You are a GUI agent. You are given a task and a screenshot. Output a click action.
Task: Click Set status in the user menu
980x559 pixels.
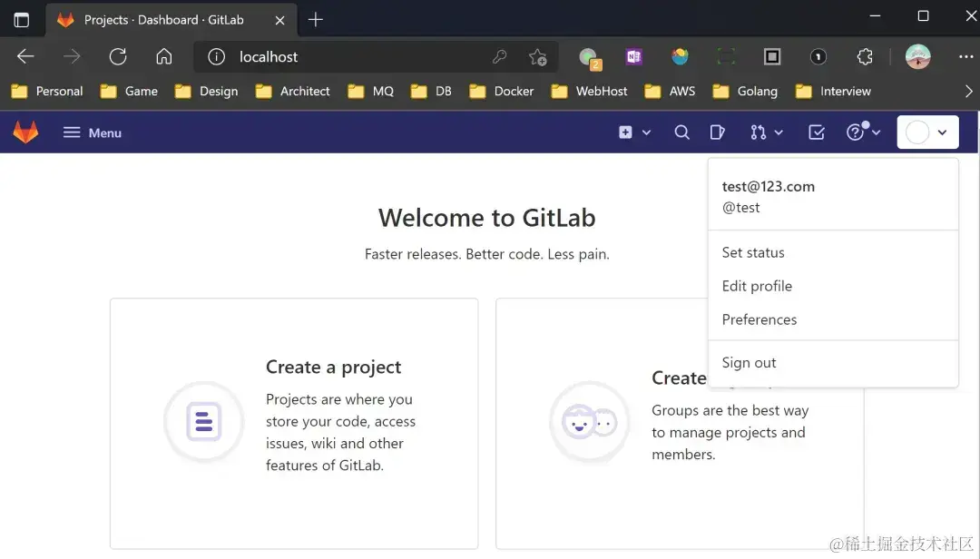752,252
